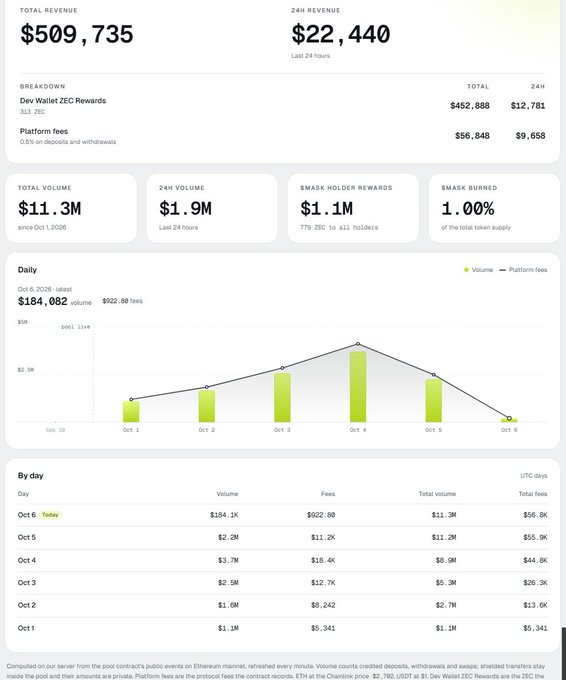Click the $9,658 platform fees 24h value
The image size is (566, 680).
coord(530,136)
